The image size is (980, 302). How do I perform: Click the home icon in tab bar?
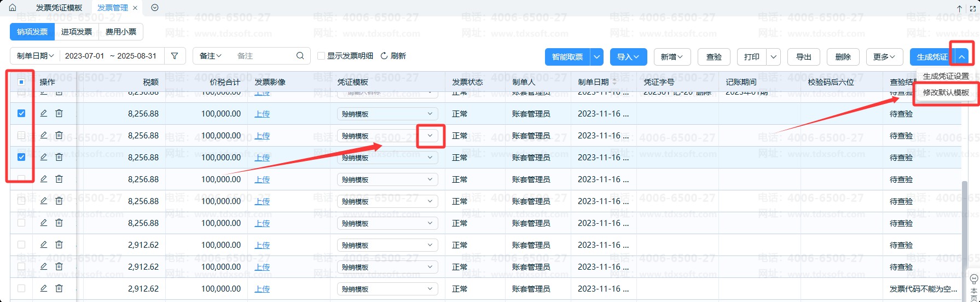coord(13,8)
